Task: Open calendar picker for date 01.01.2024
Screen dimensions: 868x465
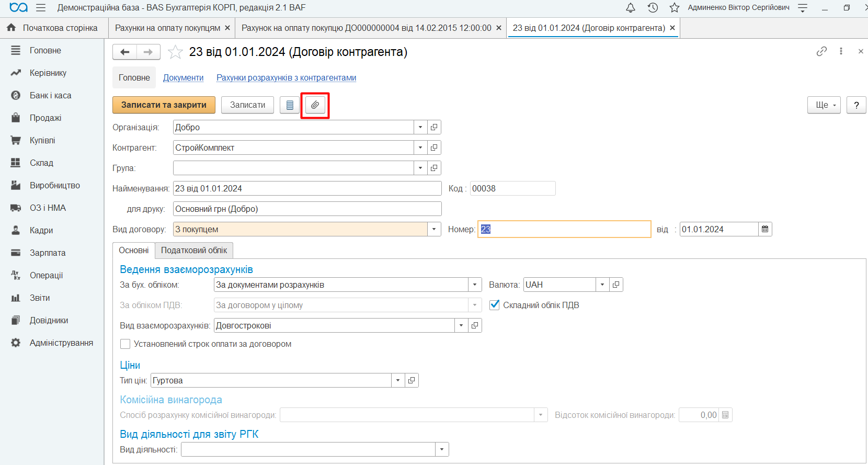Action: 765,229
